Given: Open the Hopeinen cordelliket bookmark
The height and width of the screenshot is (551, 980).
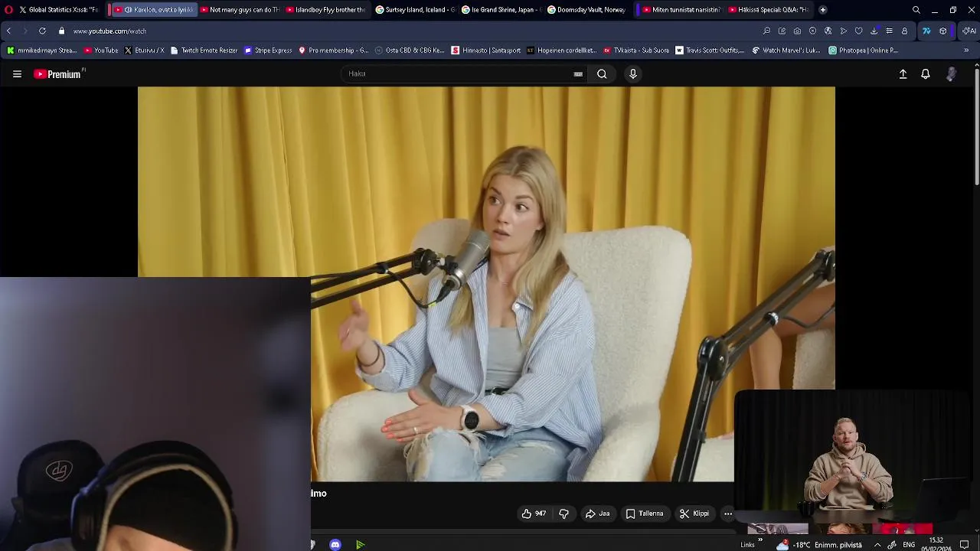Looking at the screenshot, I should click(562, 51).
